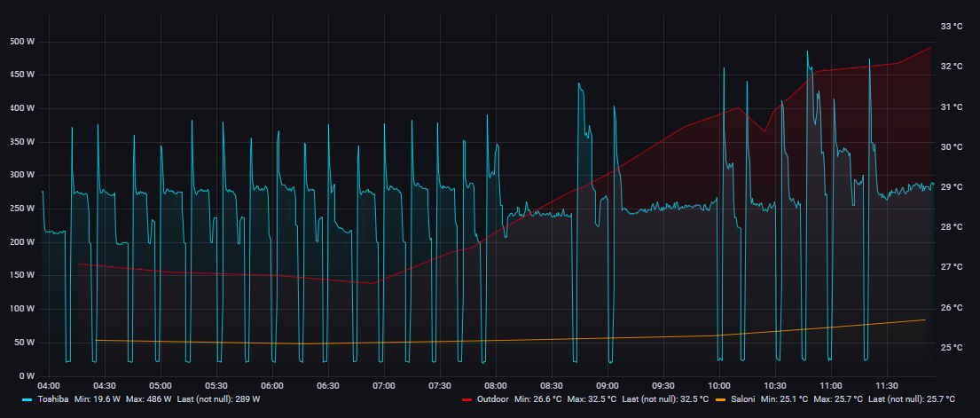
Task: Click the 25 °C right axis label
Action: (x=951, y=347)
